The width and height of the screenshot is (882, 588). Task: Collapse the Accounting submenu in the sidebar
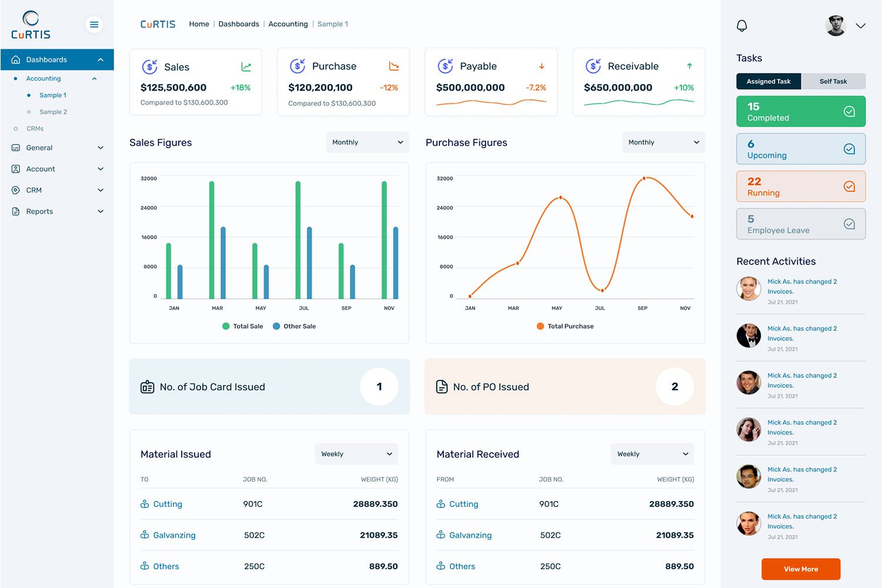click(x=94, y=78)
